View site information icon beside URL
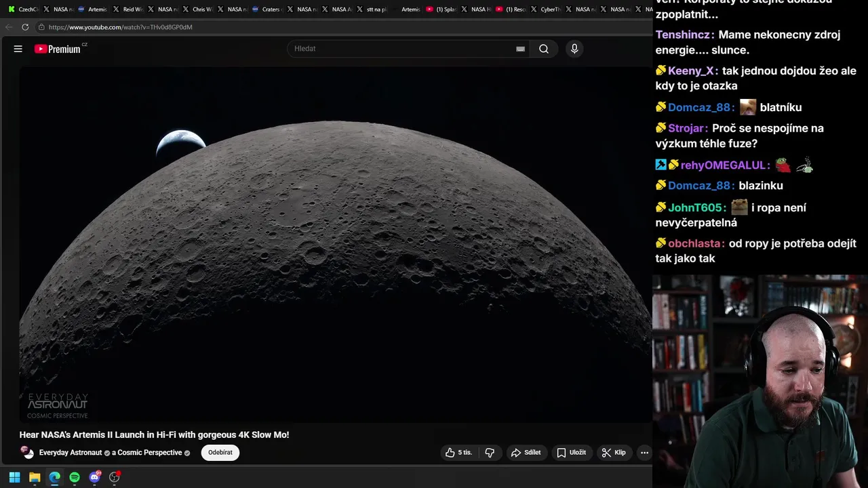Viewport: 868px width, 488px height. (x=41, y=27)
